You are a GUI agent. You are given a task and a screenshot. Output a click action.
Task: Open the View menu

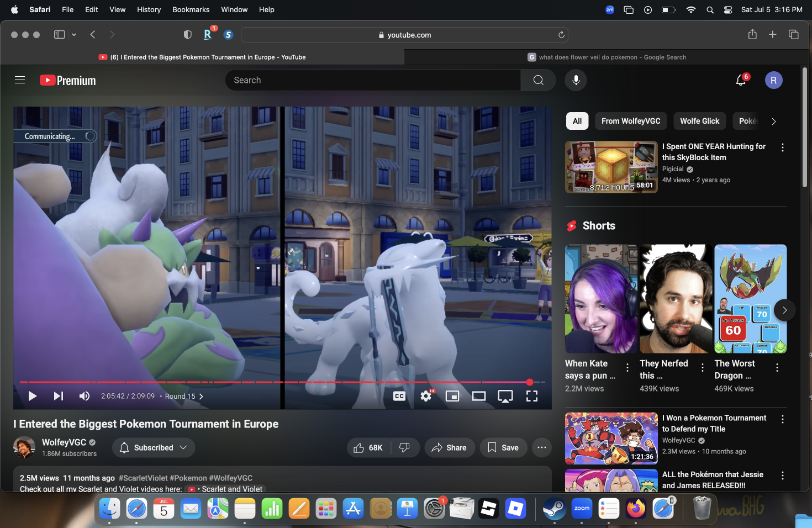[117, 9]
